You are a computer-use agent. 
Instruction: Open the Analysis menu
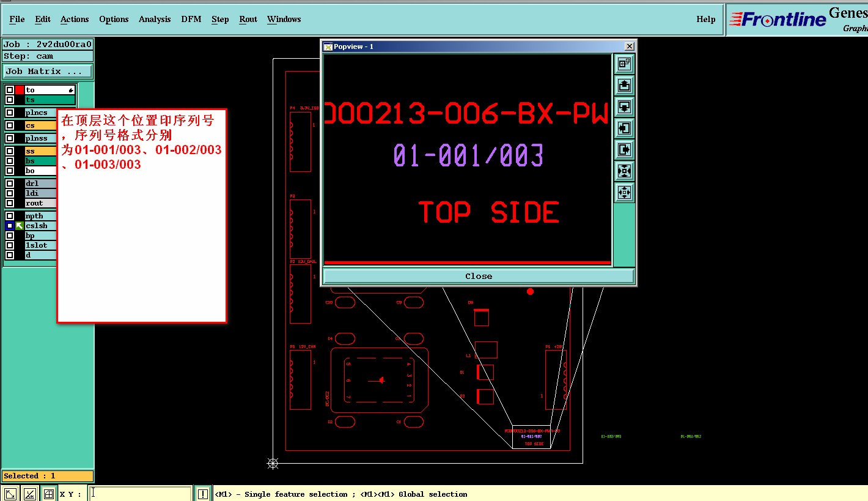(x=155, y=19)
